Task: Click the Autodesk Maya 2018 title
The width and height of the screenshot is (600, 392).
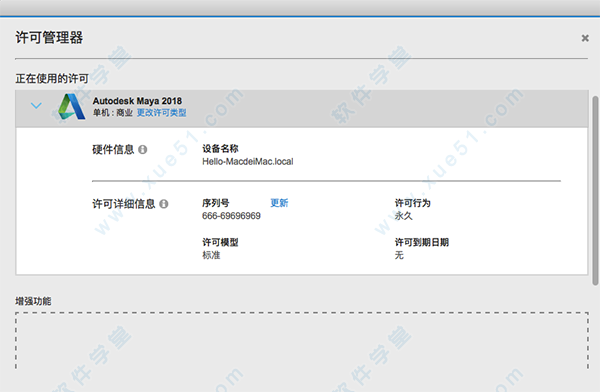Action: click(137, 101)
